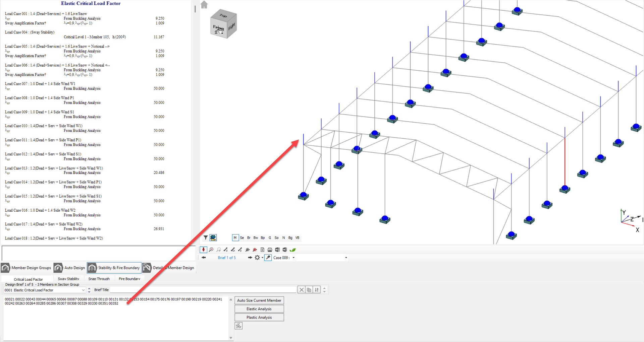Open the Case 009 dropdown

point(293,258)
